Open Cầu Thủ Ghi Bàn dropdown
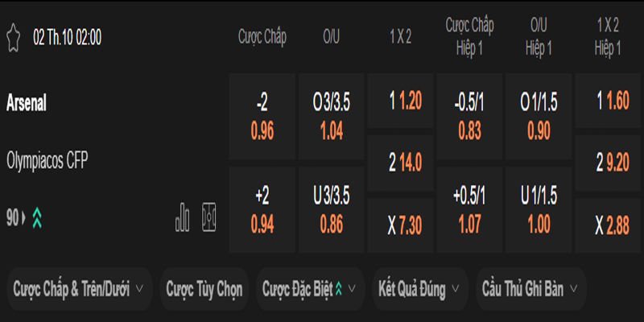Viewport: 644px width, 322px height. point(531,288)
